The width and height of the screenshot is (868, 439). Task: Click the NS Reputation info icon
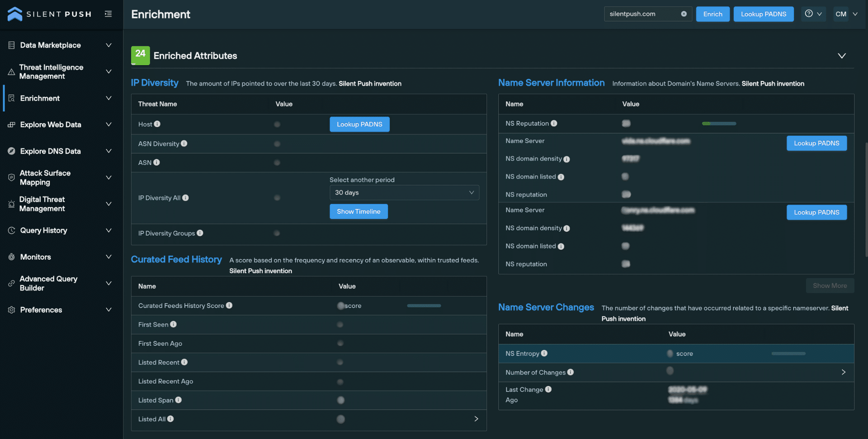click(x=554, y=123)
